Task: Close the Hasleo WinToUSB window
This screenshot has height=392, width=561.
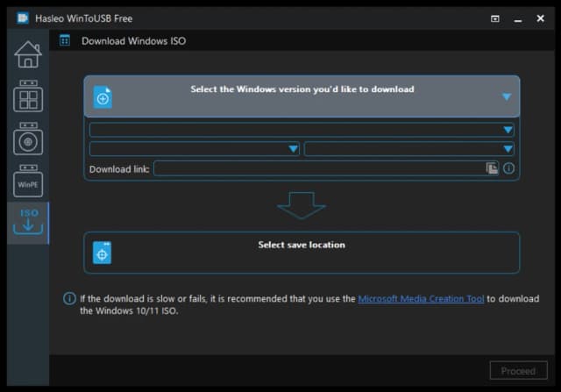Action: (x=540, y=18)
